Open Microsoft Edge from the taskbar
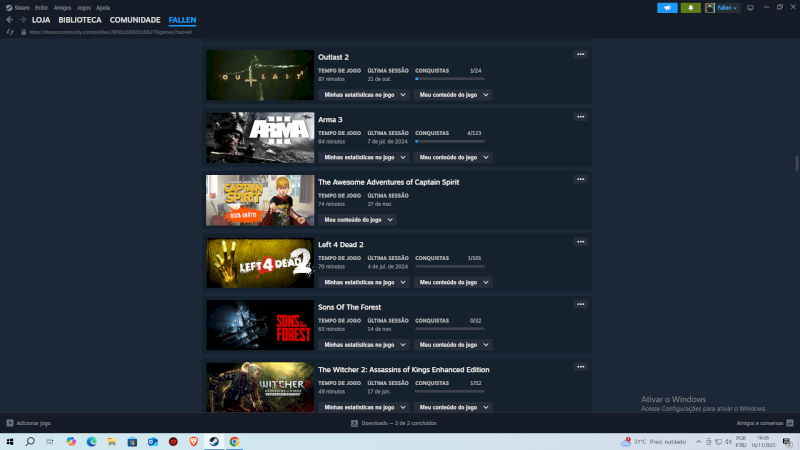The width and height of the screenshot is (800, 450). 91,442
